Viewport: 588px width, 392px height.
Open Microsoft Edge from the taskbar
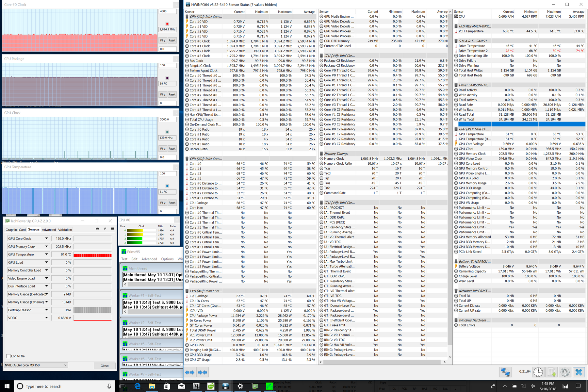[138, 386]
